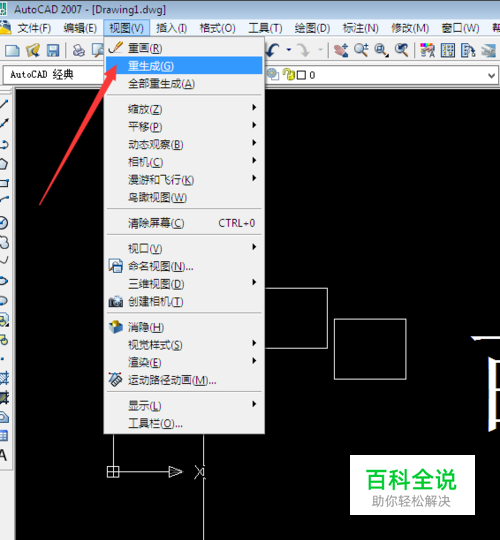Viewport: 500px width, 540px height.
Task: Select the Line draw tool
Action: coord(4,103)
